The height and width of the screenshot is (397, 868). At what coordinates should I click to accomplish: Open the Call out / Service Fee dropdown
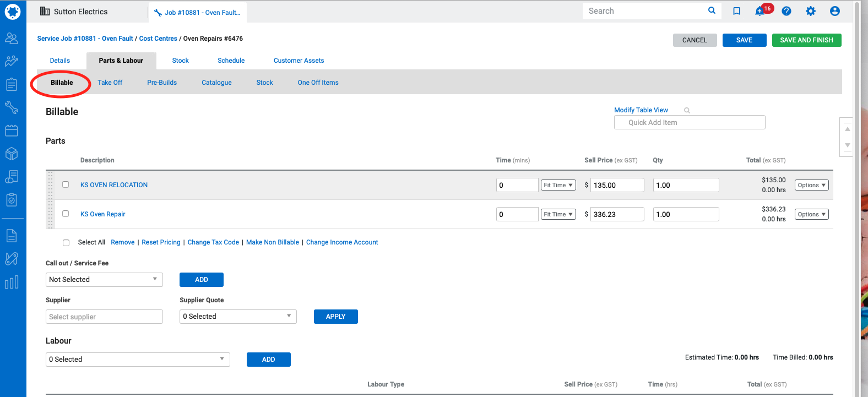(x=104, y=280)
